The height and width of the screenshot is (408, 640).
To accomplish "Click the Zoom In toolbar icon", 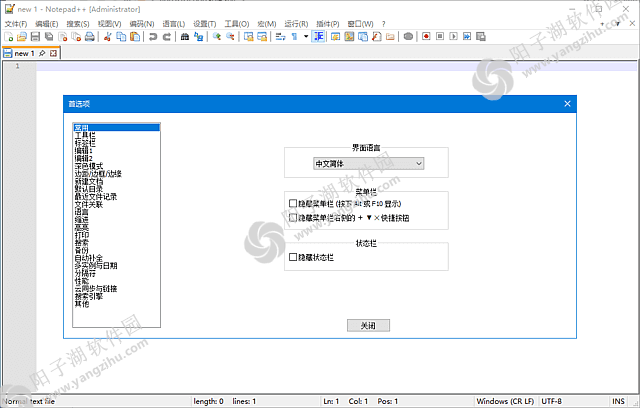I will [217, 37].
